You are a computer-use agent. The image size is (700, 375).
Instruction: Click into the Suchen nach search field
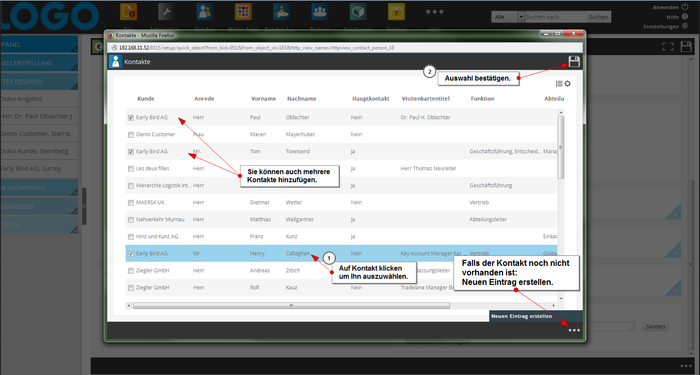(555, 17)
